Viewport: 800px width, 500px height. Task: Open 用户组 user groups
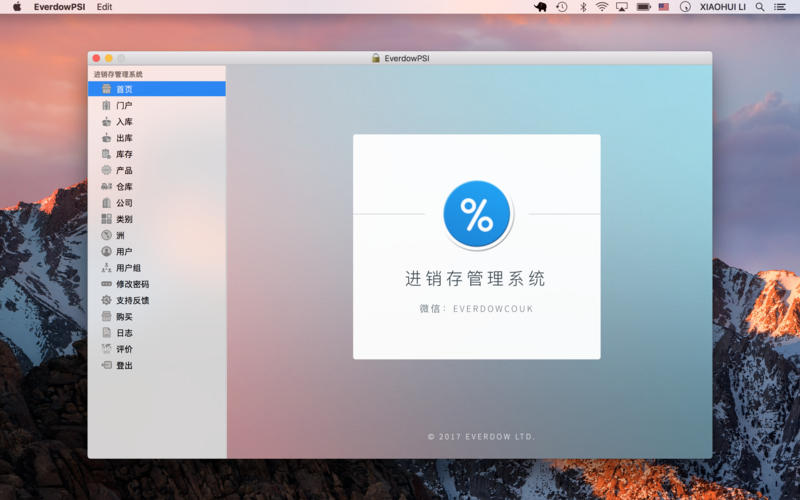coord(127,268)
